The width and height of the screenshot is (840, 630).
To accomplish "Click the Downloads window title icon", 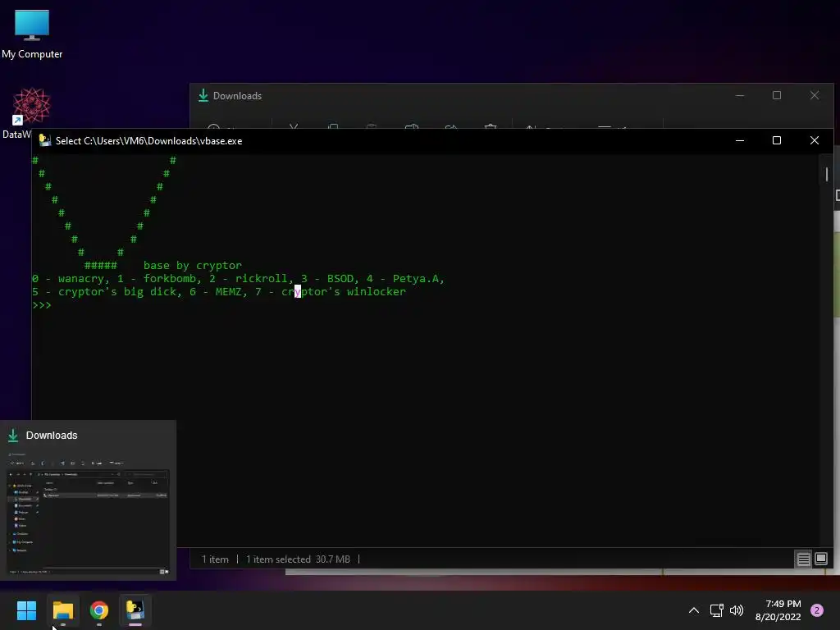I will pyautogui.click(x=203, y=95).
